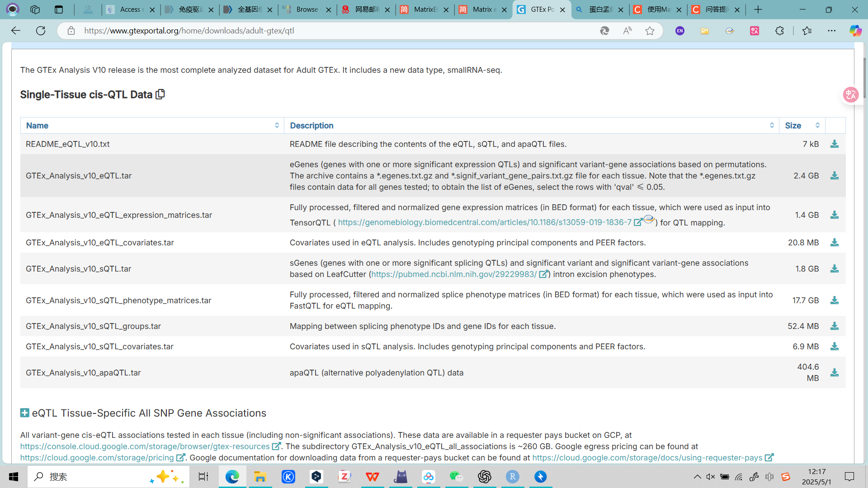Screen dimensions: 868x488
Task: Open the pubmed LeafCutter link
Action: (x=454, y=274)
